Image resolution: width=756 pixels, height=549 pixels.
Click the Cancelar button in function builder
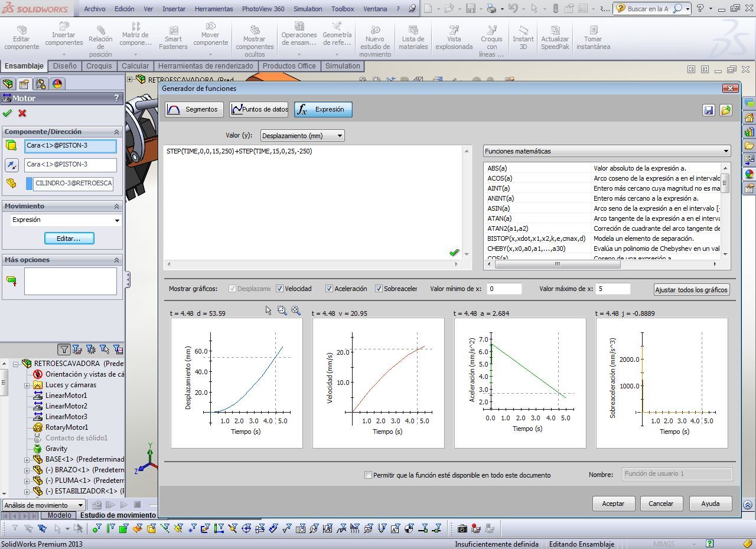tap(661, 504)
